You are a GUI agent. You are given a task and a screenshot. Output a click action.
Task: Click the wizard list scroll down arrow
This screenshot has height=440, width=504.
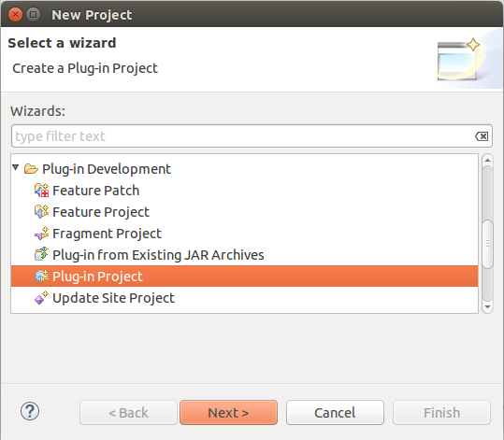(x=487, y=307)
